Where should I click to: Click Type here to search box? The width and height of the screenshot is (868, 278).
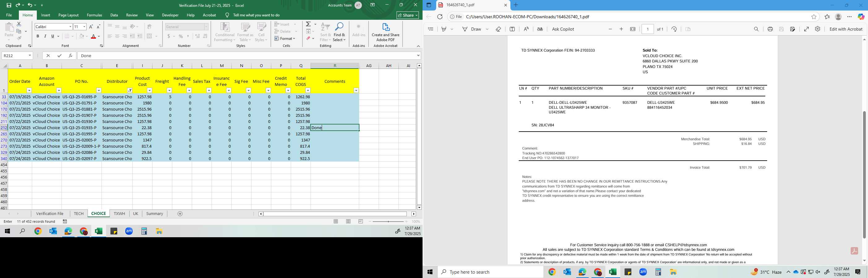(490, 272)
